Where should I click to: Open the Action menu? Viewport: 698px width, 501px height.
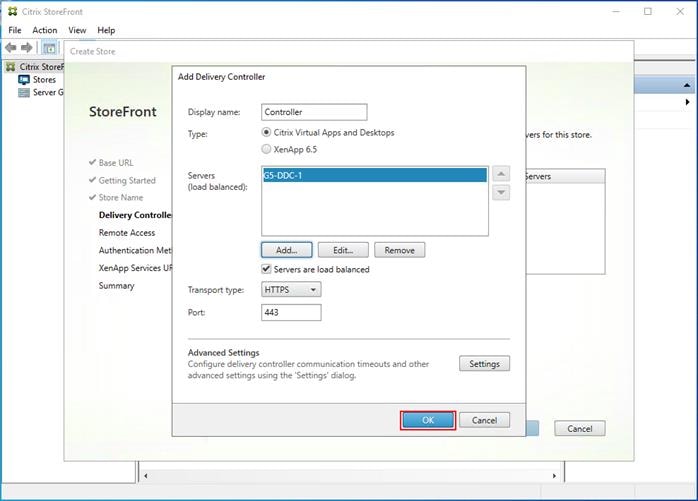pos(45,30)
